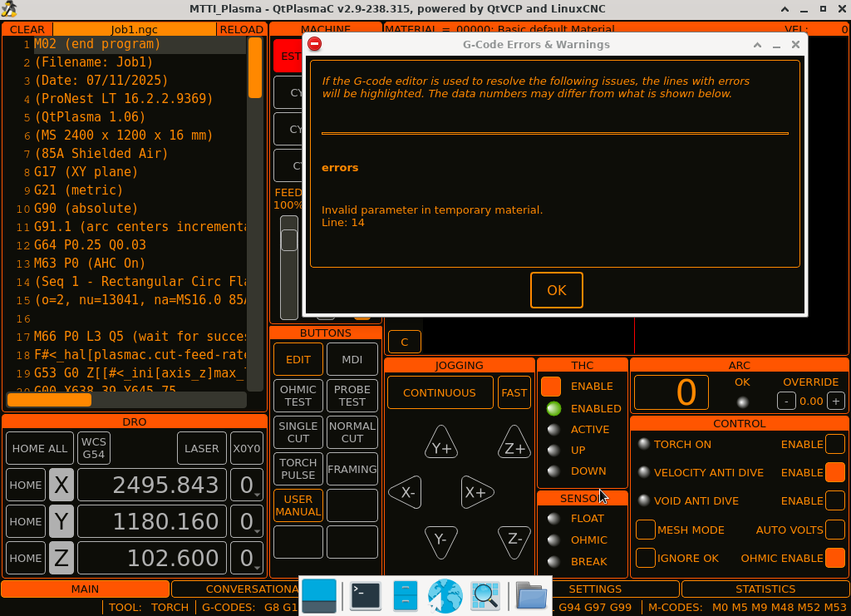
Task: Click the red error icon in the dialog title
Action: [x=314, y=44]
